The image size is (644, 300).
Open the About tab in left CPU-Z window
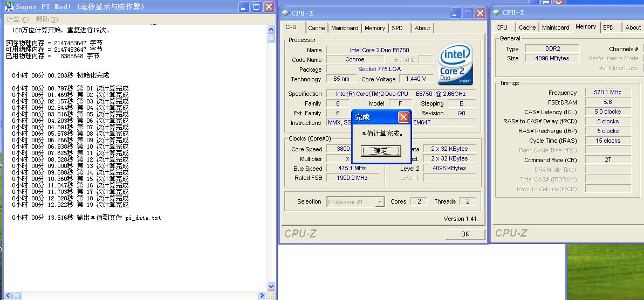click(422, 28)
